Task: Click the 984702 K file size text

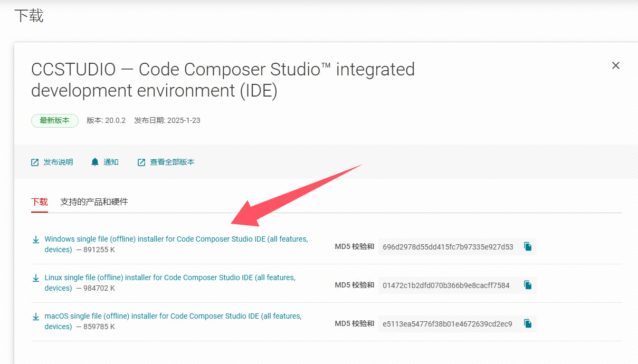Action: tap(99, 288)
